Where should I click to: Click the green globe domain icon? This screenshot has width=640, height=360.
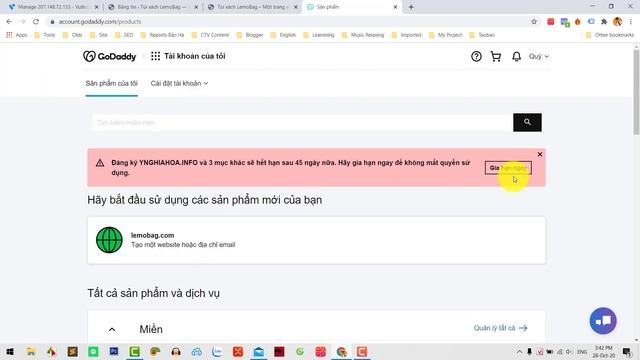tap(109, 240)
